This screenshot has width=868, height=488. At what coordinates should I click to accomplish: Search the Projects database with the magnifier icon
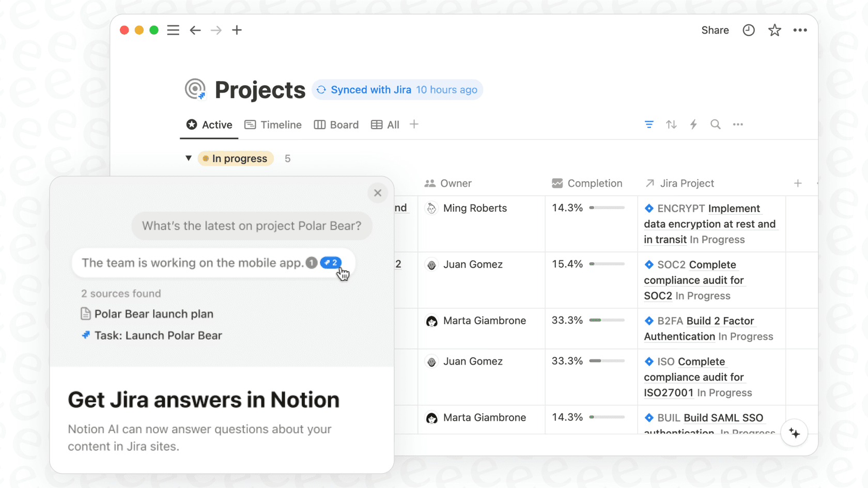click(716, 124)
